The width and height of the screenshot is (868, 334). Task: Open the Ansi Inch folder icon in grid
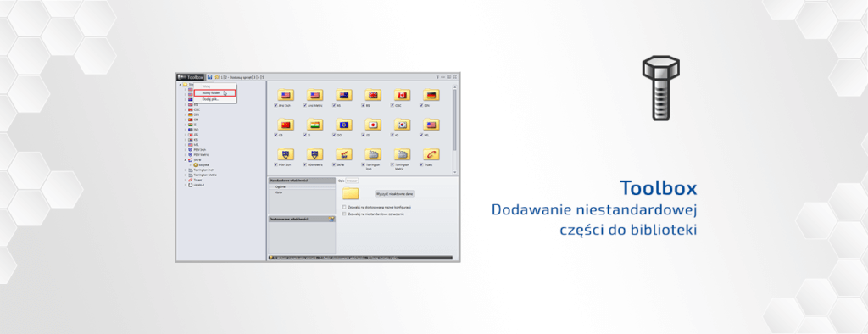tap(286, 95)
